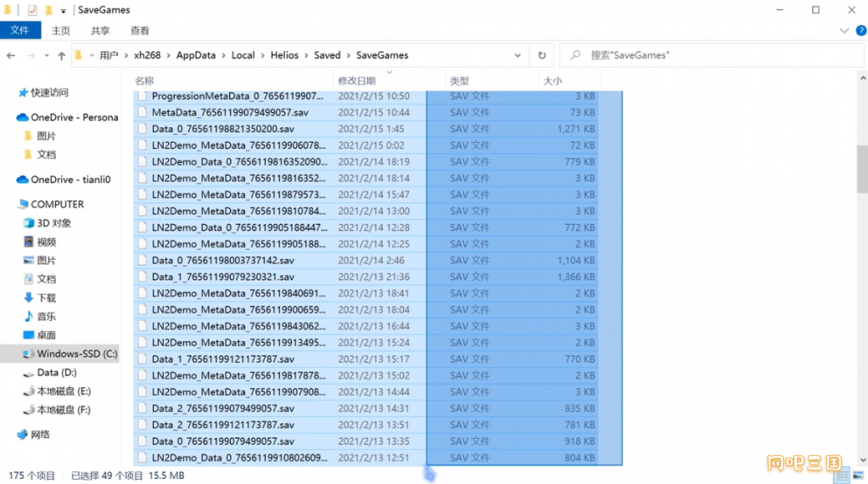
Task: Select file Data_2_76561199079499057.sav
Action: (x=223, y=408)
